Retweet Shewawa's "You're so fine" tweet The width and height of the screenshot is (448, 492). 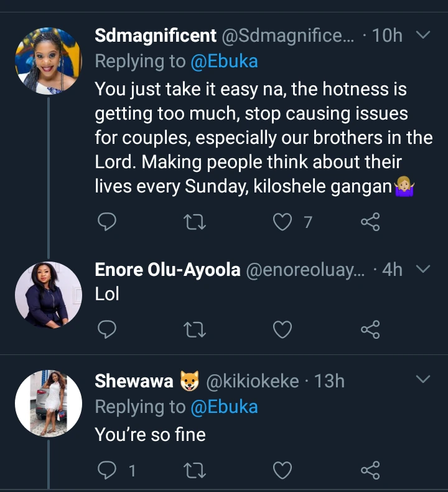pyautogui.click(x=195, y=470)
